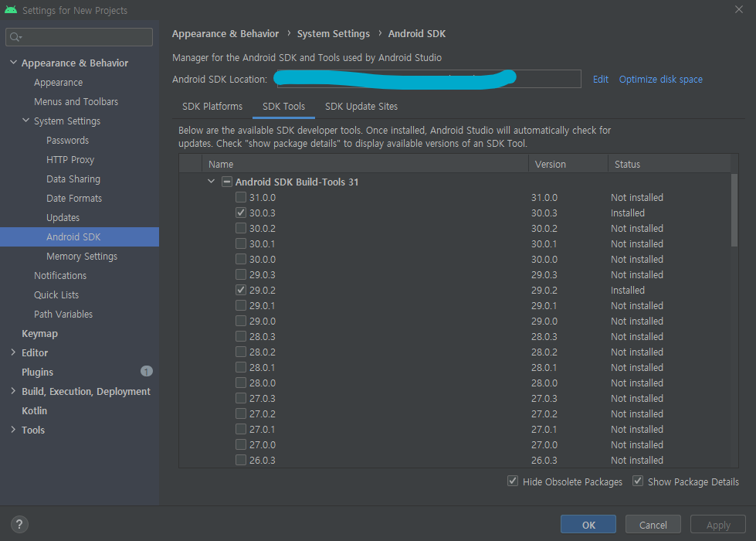Uncheck the 29.0.2 build-tools checkbox
This screenshot has height=541, width=756.
click(x=241, y=290)
